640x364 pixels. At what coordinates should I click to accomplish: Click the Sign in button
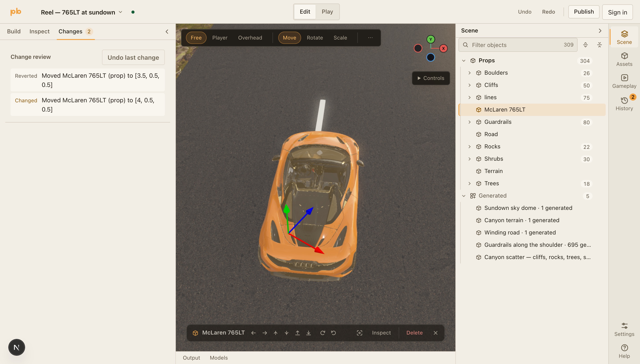tap(617, 12)
